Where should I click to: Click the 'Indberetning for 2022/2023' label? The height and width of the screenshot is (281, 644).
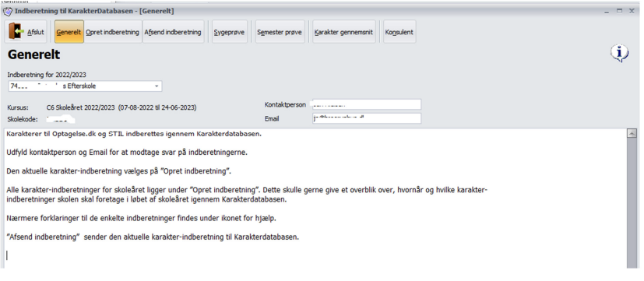[x=47, y=76]
